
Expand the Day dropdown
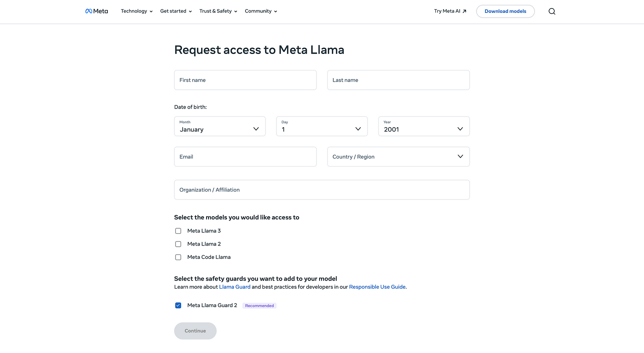tap(322, 126)
